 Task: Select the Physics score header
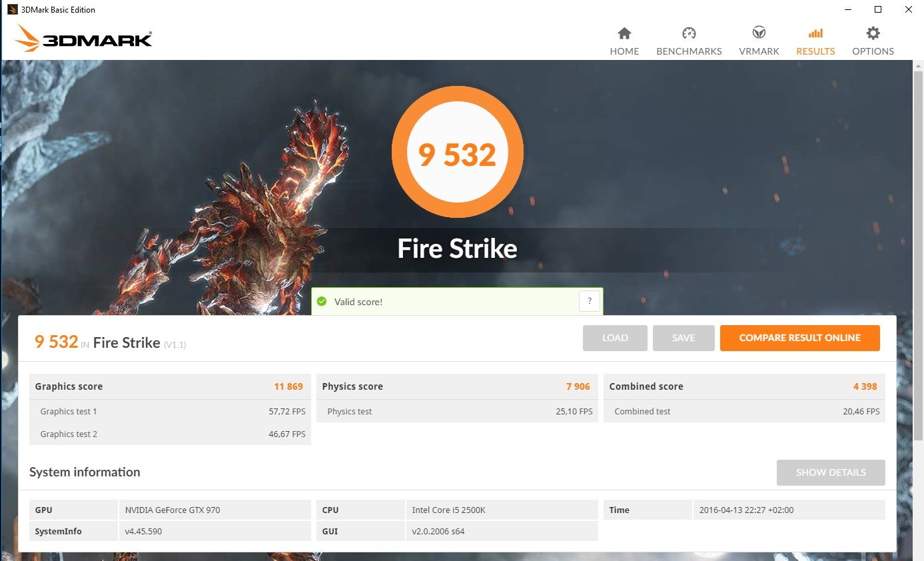click(457, 386)
